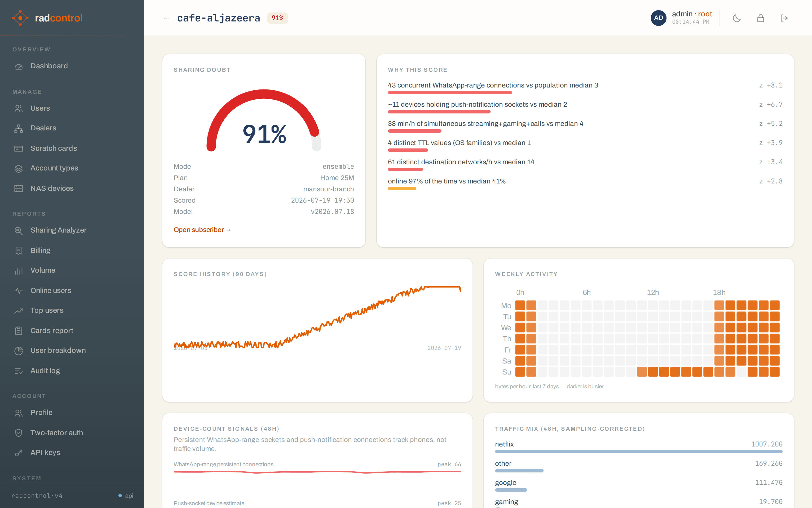This screenshot has width=812, height=508.
Task: Click the '169.26G' other traffic value
Action: [768, 463]
